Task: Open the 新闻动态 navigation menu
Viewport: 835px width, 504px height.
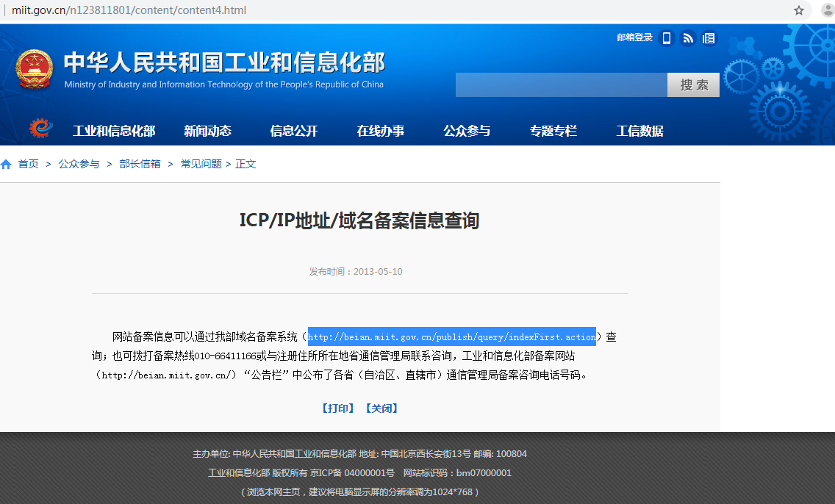Action: click(207, 131)
